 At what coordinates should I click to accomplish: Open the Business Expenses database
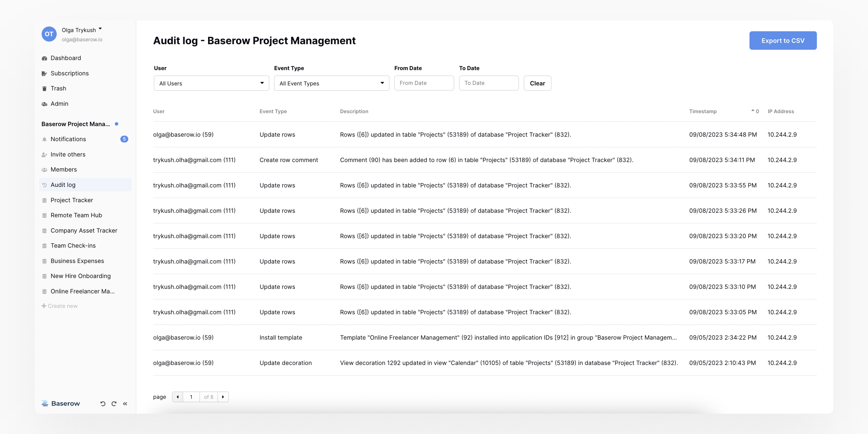(77, 261)
